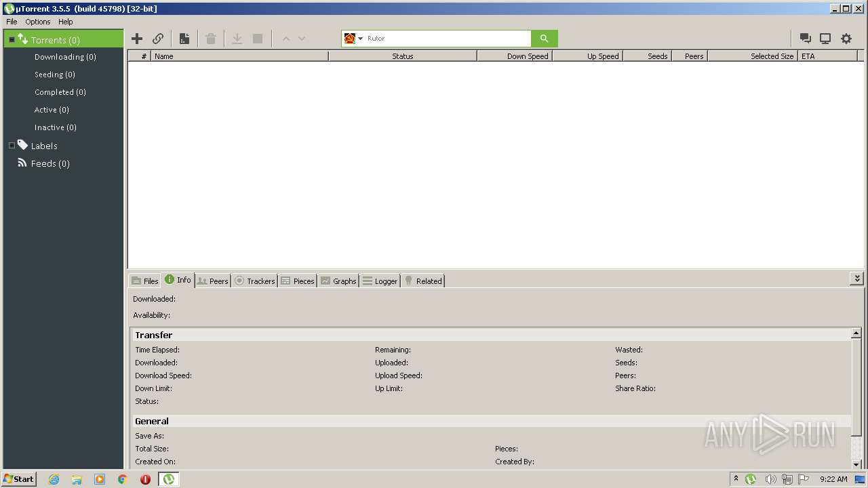
Task: Collapse the Torrents tree node
Action: point(12,40)
